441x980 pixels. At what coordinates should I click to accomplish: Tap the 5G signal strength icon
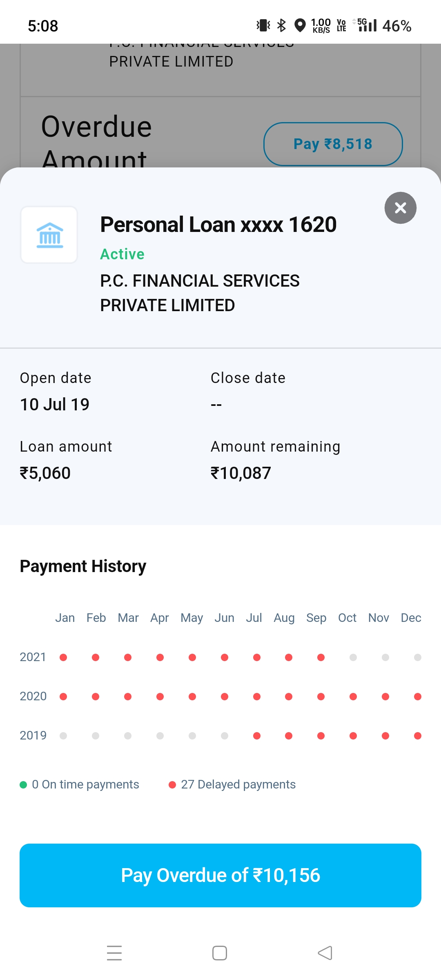pos(367,25)
